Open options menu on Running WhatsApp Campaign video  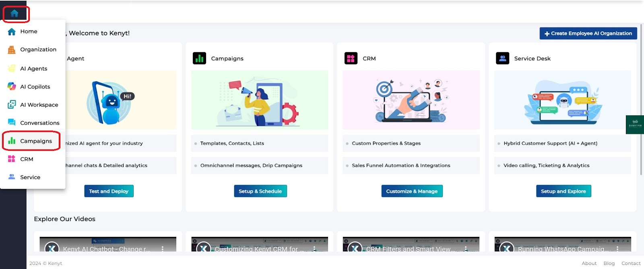[617, 249]
